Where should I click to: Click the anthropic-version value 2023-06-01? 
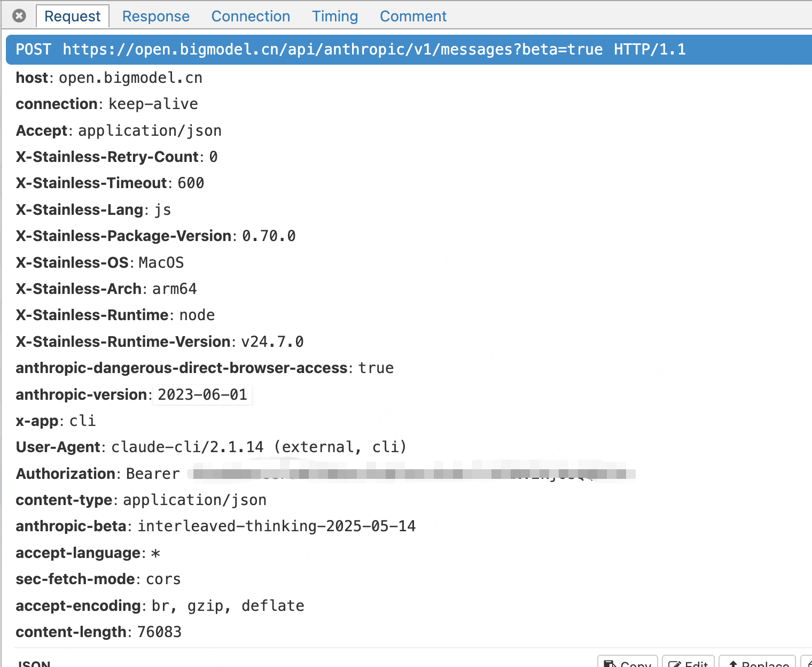coord(202,395)
